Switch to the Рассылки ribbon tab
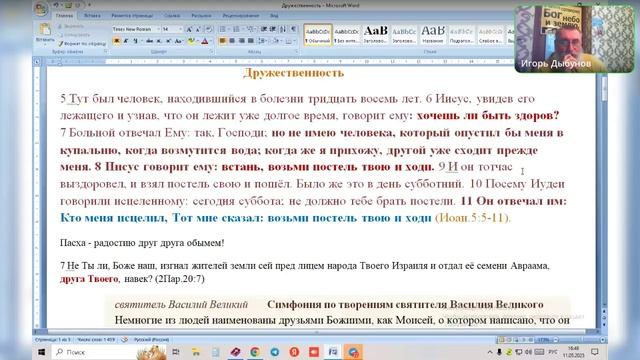 (x=201, y=16)
